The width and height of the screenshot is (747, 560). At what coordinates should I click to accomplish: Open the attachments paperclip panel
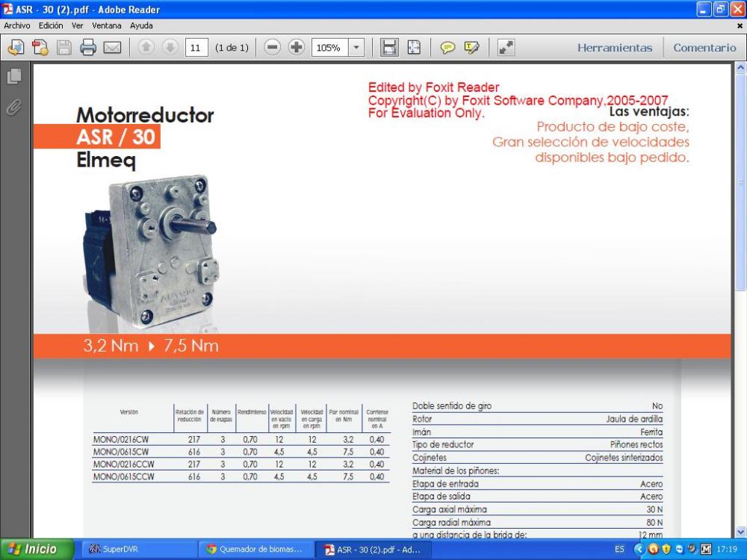point(14,108)
